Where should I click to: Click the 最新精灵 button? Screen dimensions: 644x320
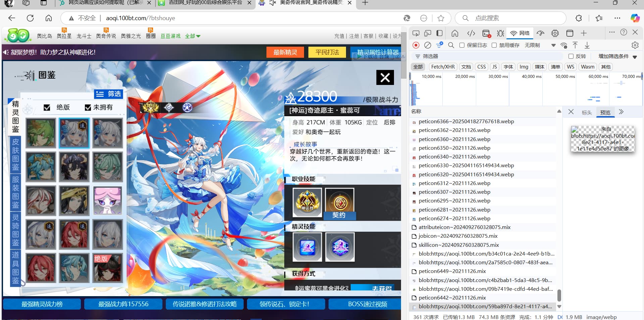pyautogui.click(x=285, y=52)
